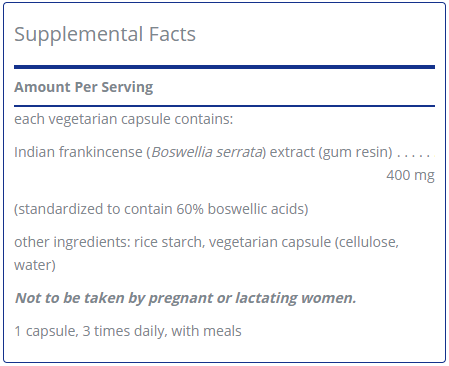Click the dotted leader after gum resin
The height and width of the screenshot is (366, 449).
pos(416,156)
